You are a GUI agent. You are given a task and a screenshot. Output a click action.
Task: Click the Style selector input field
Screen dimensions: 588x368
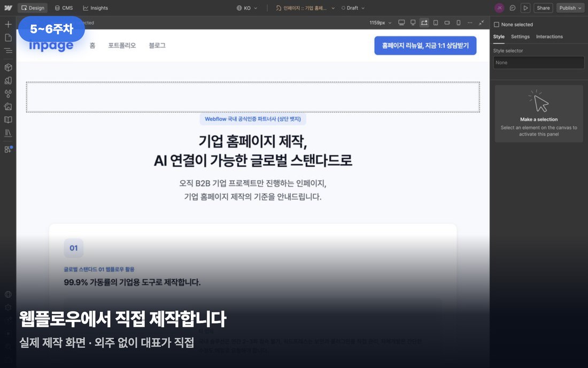(x=538, y=63)
